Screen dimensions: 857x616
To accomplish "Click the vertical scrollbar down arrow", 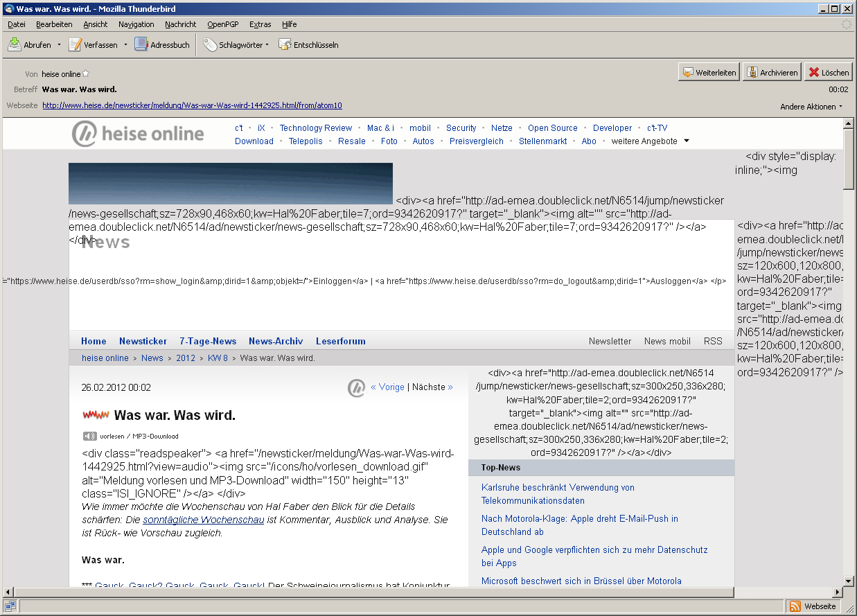I will pos(849,581).
